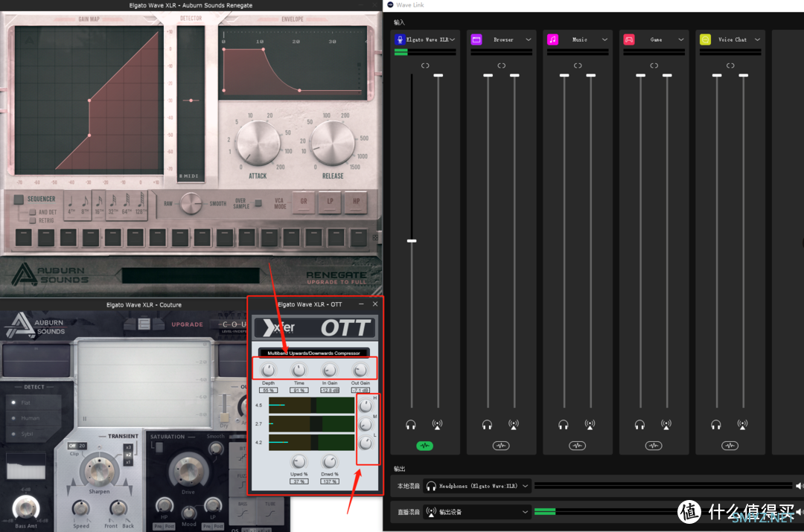Viewport: 804px width, 532px height.
Task: Toggle the Over Sample switch in Renegade
Action: 258,203
